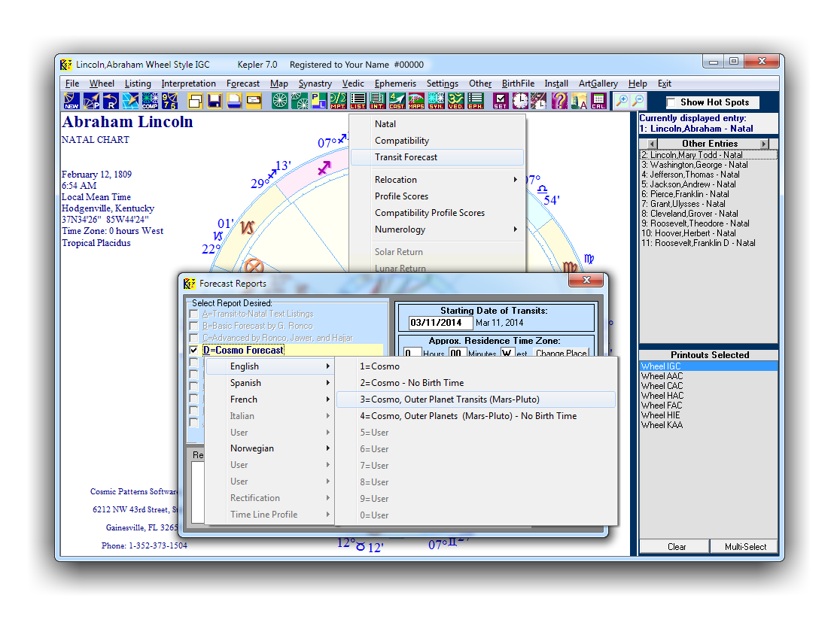The height and width of the screenshot is (644, 837).
Task: Click the floppy disk save icon
Action: 215,101
